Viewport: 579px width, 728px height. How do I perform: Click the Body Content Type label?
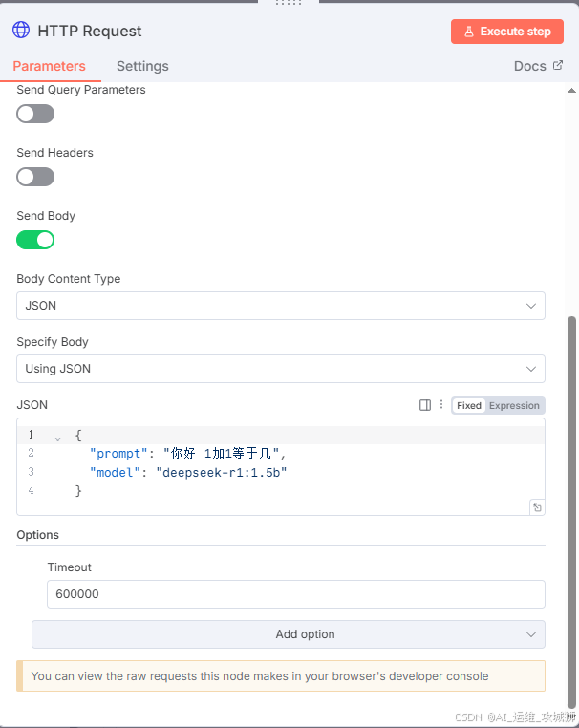pos(68,279)
